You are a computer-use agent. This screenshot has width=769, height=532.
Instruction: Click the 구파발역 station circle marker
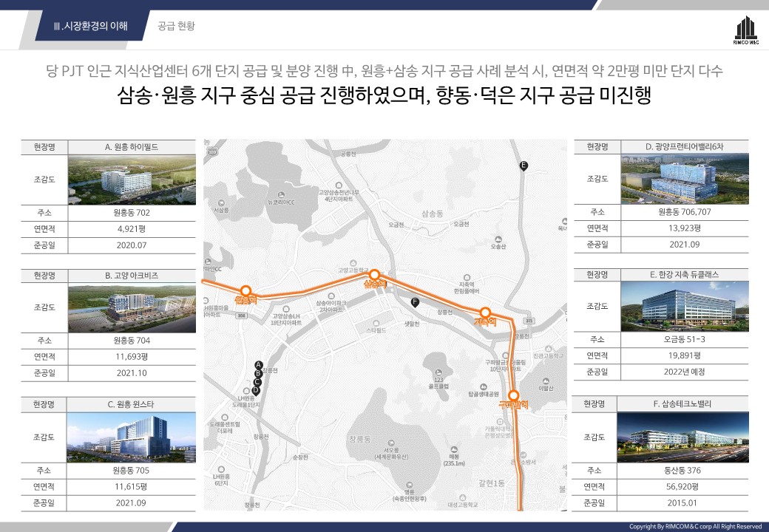point(513,395)
